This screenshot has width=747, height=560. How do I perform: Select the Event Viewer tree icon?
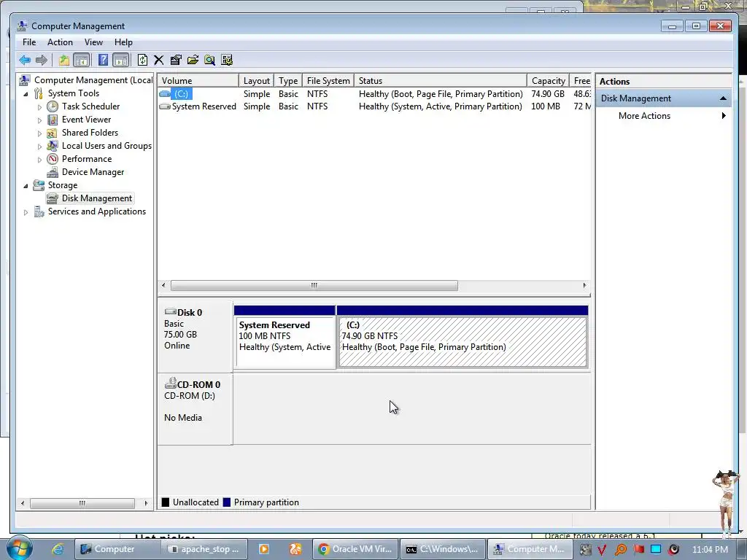click(x=53, y=120)
